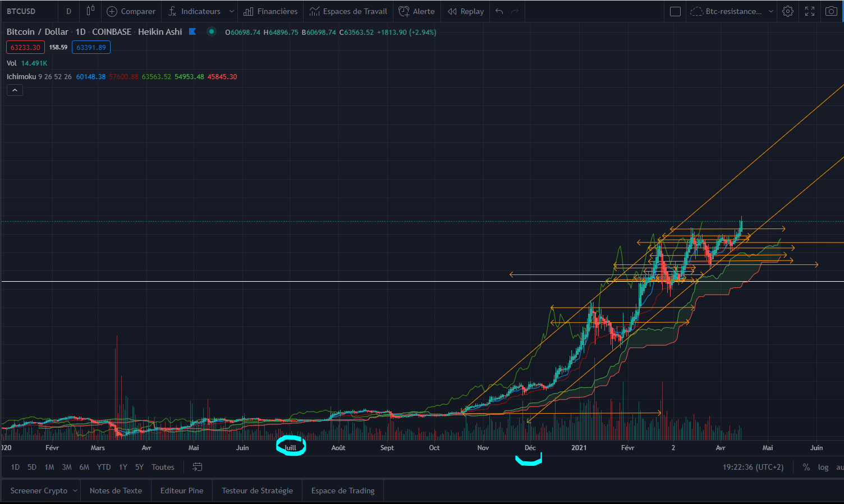Open the Screener Crypto tab

[x=39, y=491]
